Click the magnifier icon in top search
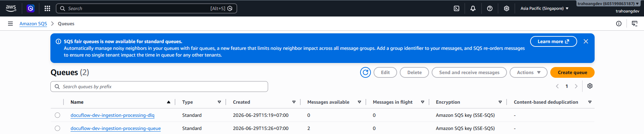Screen dimensions: 644x134 click(62, 8)
